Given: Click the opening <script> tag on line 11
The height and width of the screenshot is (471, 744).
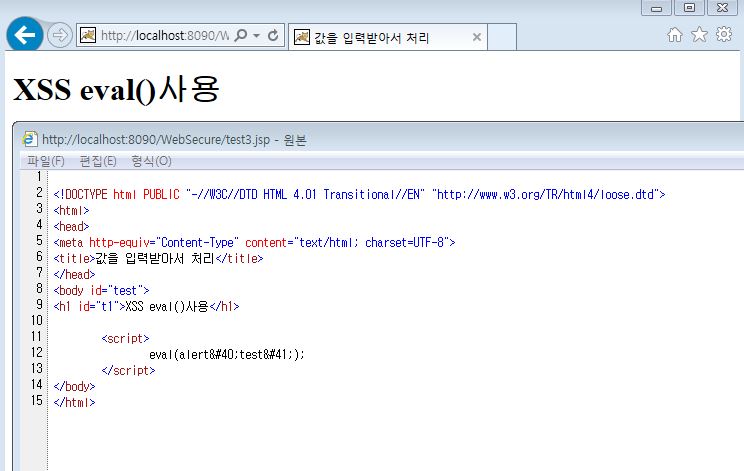Looking at the screenshot, I should pos(125,339).
